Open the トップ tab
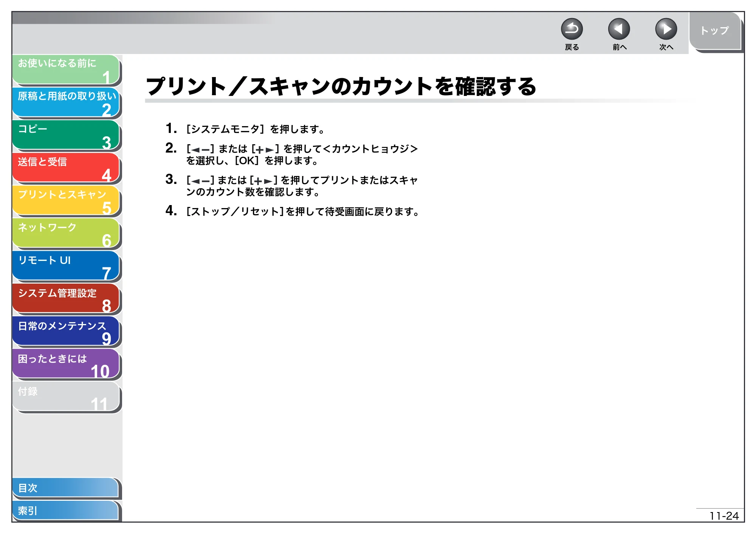 click(715, 31)
